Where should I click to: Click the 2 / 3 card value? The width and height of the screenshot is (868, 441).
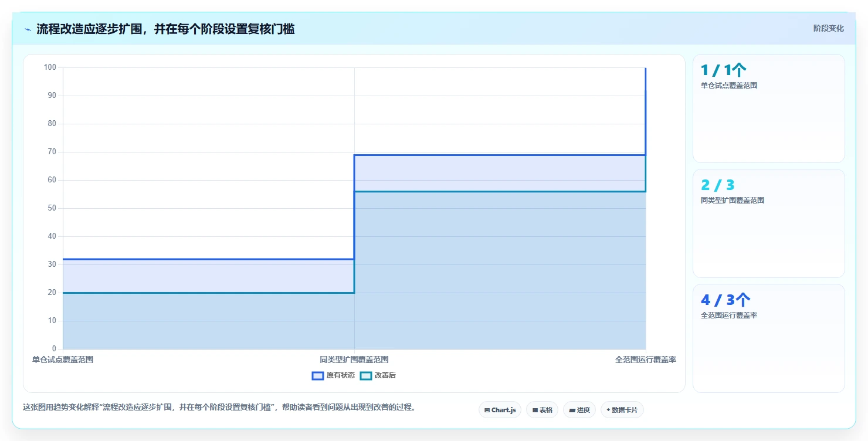click(717, 185)
